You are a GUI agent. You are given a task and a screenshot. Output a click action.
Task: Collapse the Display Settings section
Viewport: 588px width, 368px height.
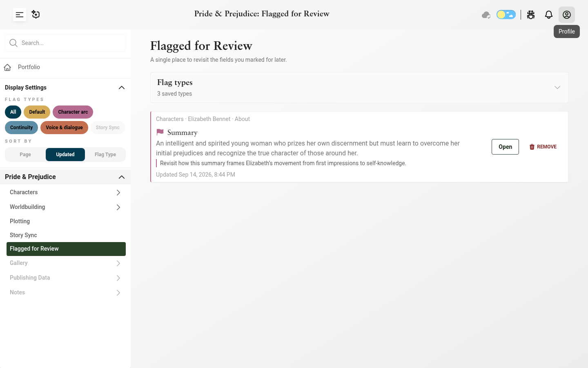point(121,88)
